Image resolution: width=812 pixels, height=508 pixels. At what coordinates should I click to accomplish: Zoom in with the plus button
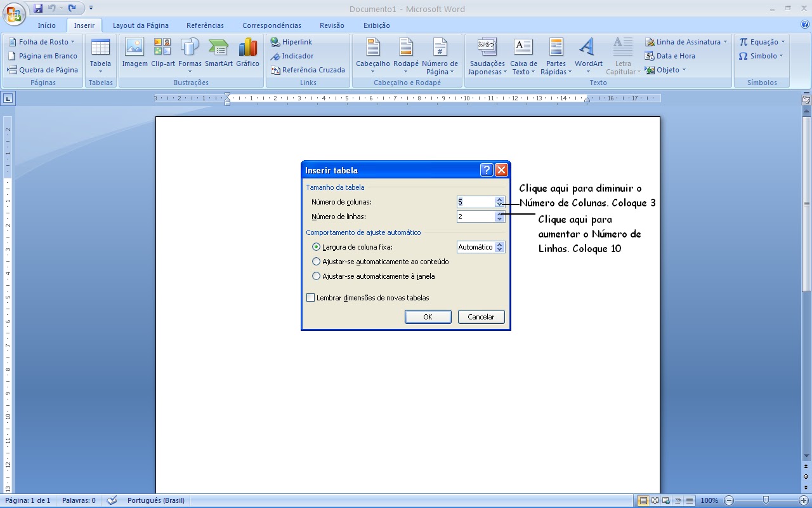point(803,500)
